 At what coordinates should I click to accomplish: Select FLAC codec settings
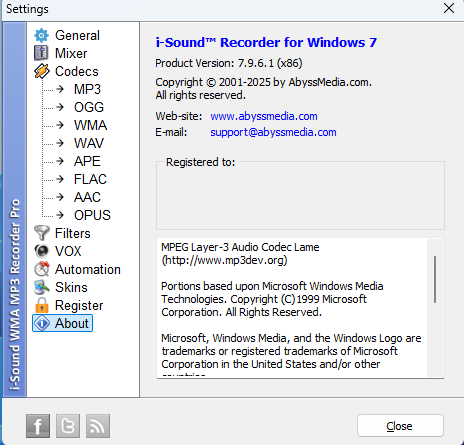(90, 179)
